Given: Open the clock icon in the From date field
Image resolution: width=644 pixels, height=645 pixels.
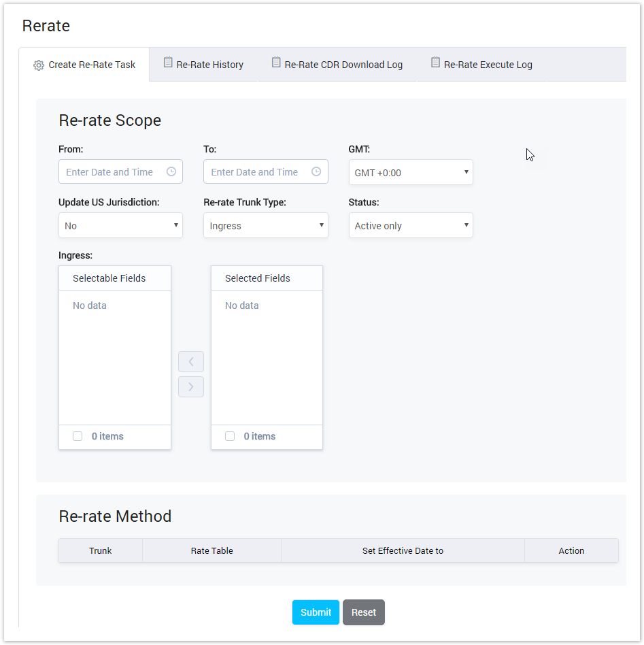Looking at the screenshot, I should (172, 171).
